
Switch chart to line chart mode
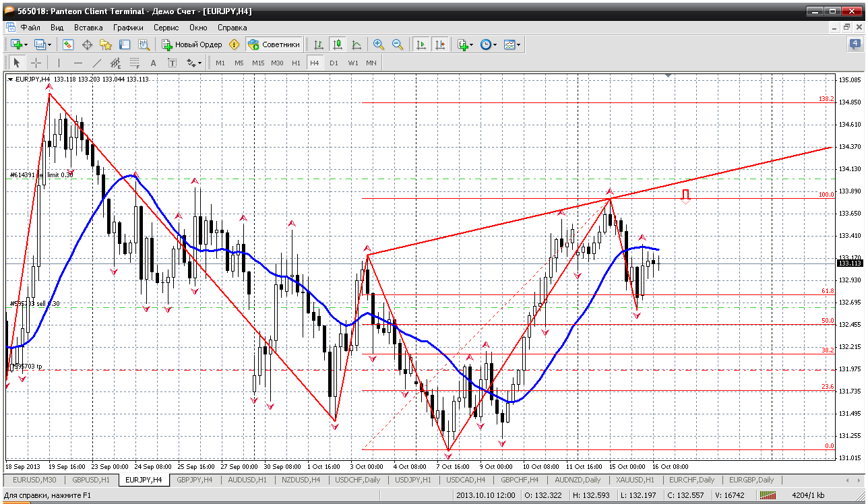(x=356, y=44)
